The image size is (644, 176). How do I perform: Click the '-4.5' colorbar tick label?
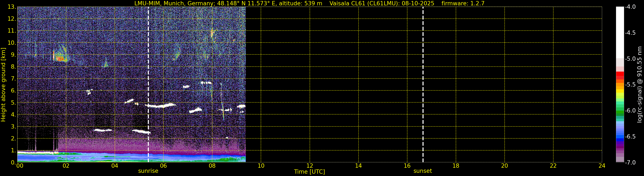click(630, 33)
